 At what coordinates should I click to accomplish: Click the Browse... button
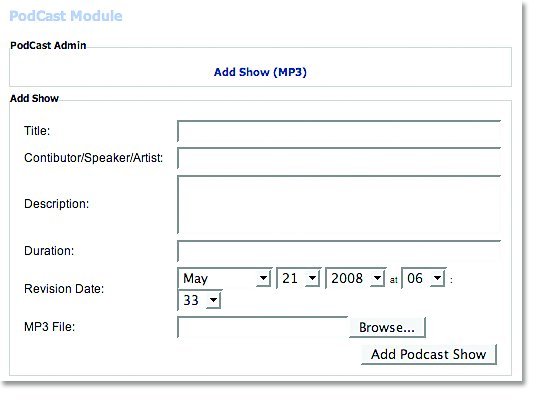pyautogui.click(x=387, y=327)
